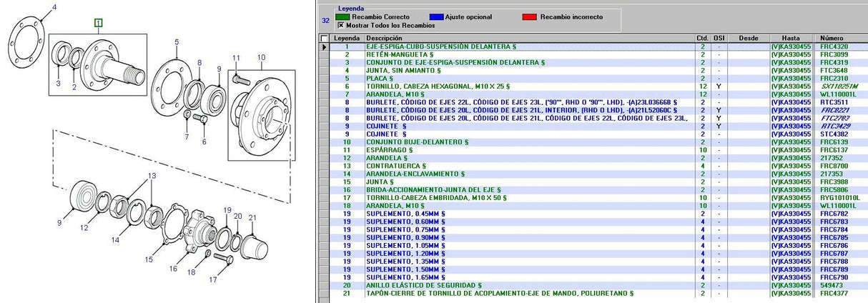868x303 pixels.
Task: Select callout 5 plate in the diagram
Action: 176,43
